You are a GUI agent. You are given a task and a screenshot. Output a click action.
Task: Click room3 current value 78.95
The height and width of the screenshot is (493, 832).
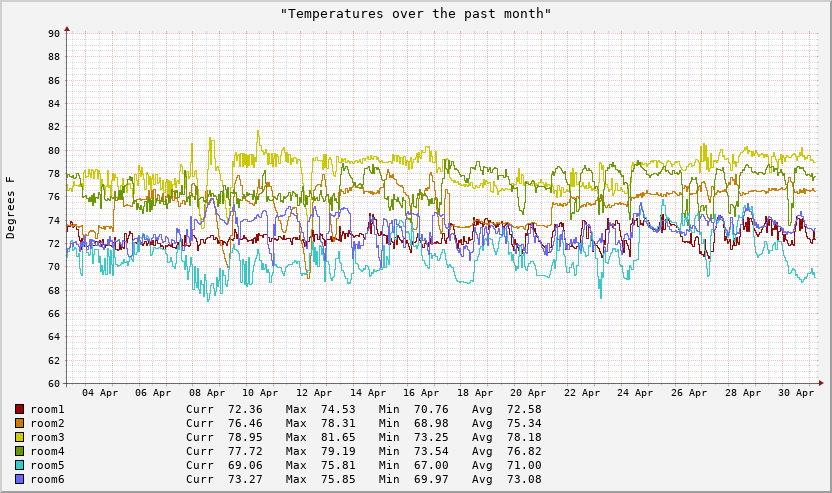click(245, 437)
